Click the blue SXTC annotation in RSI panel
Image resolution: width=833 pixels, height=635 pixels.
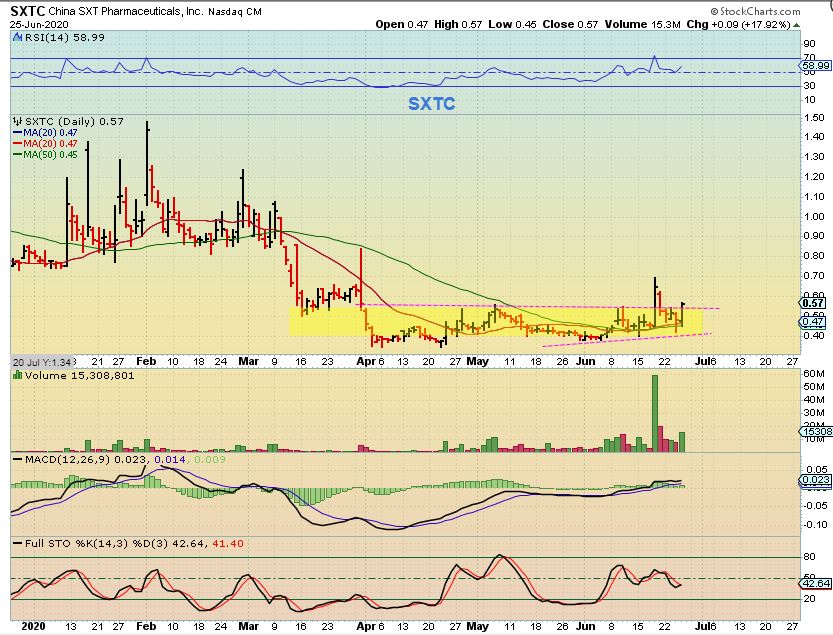[431, 103]
